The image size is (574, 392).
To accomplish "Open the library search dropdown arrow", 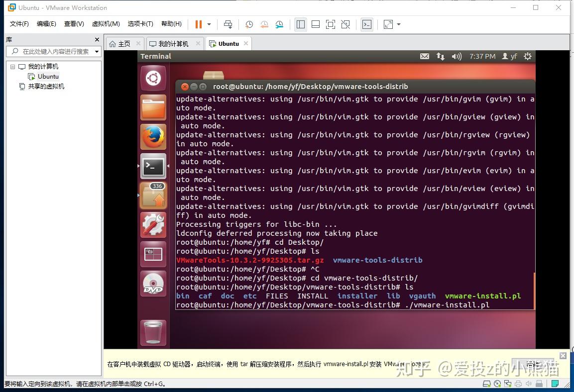I will (x=97, y=52).
